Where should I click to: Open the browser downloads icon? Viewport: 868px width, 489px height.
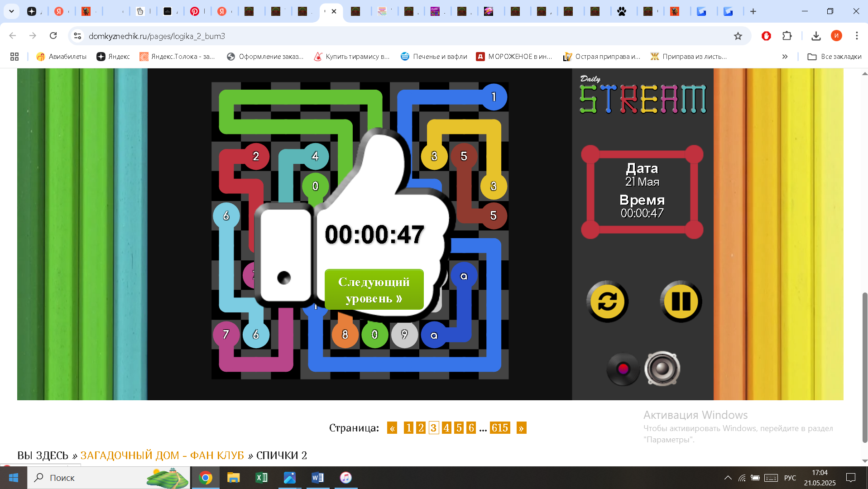(x=816, y=36)
